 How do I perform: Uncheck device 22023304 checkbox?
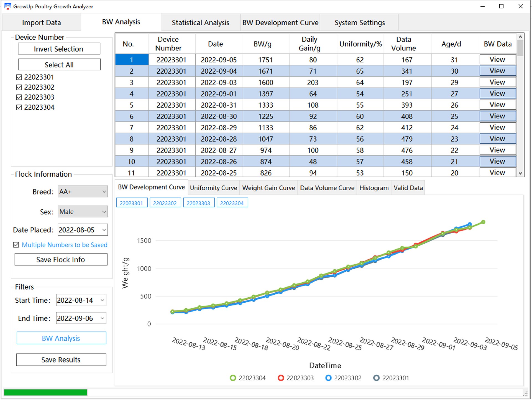19,107
